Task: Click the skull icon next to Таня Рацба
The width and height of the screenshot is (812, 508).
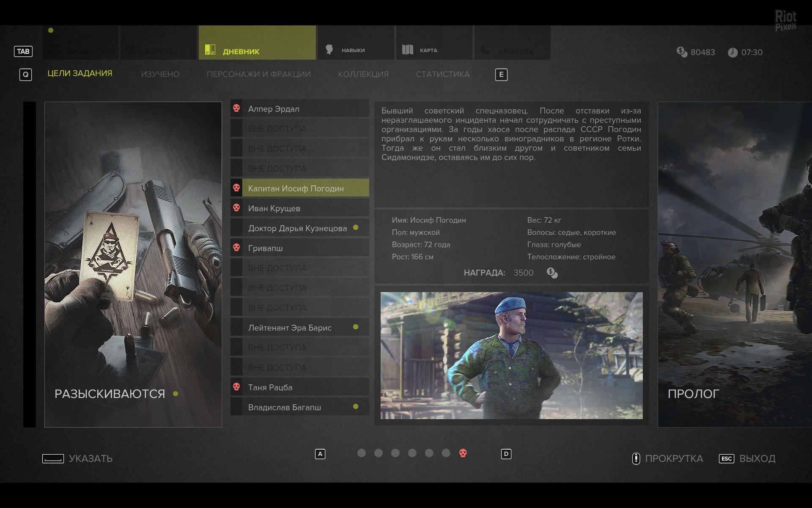Action: [237, 387]
